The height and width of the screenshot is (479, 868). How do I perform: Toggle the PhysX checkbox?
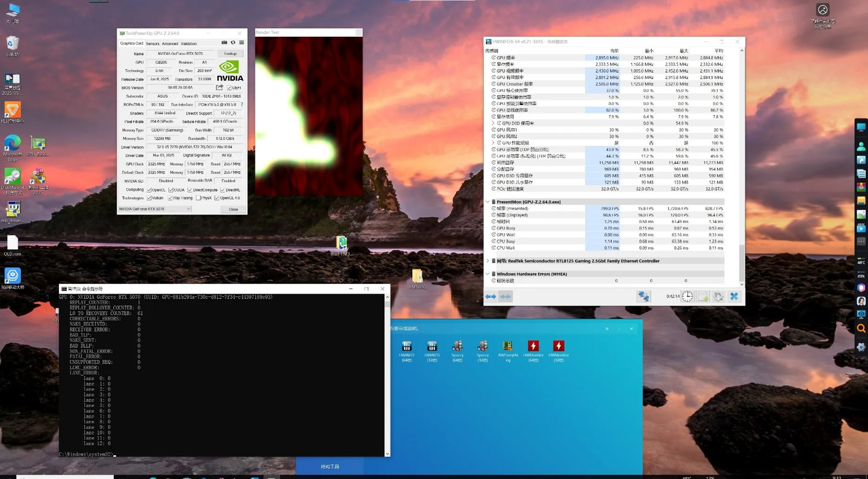[199, 198]
